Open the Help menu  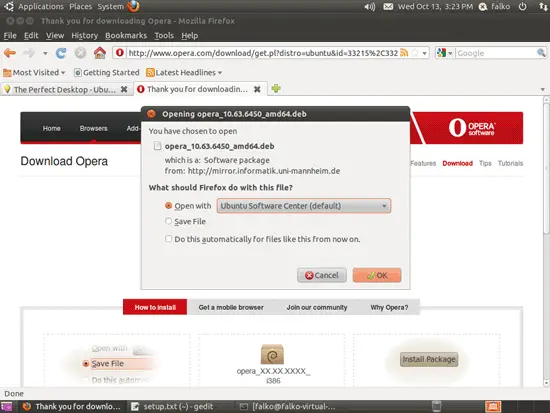[189, 35]
